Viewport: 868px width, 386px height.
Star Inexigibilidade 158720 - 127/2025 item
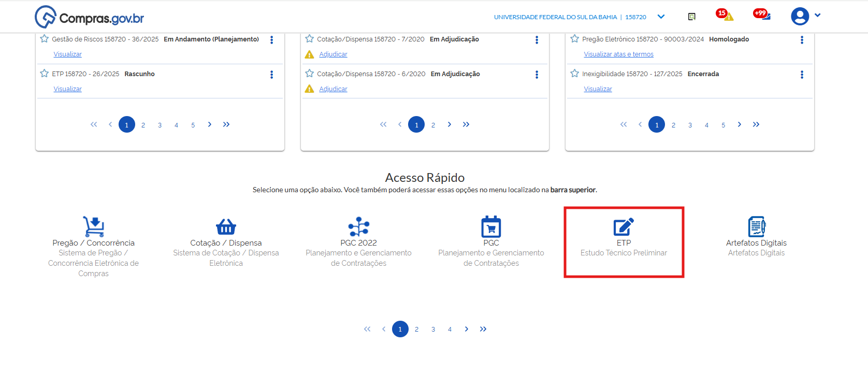pos(575,74)
